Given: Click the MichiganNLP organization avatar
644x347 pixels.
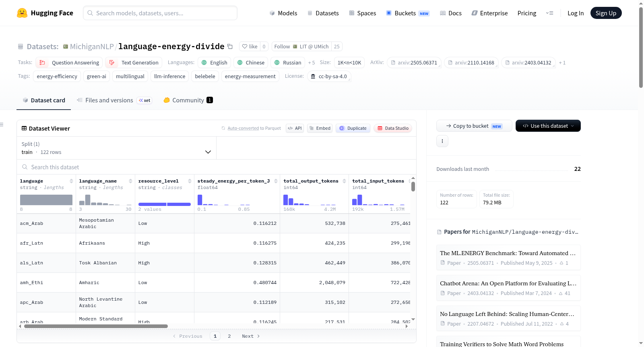Looking at the screenshot, I should (x=66, y=47).
